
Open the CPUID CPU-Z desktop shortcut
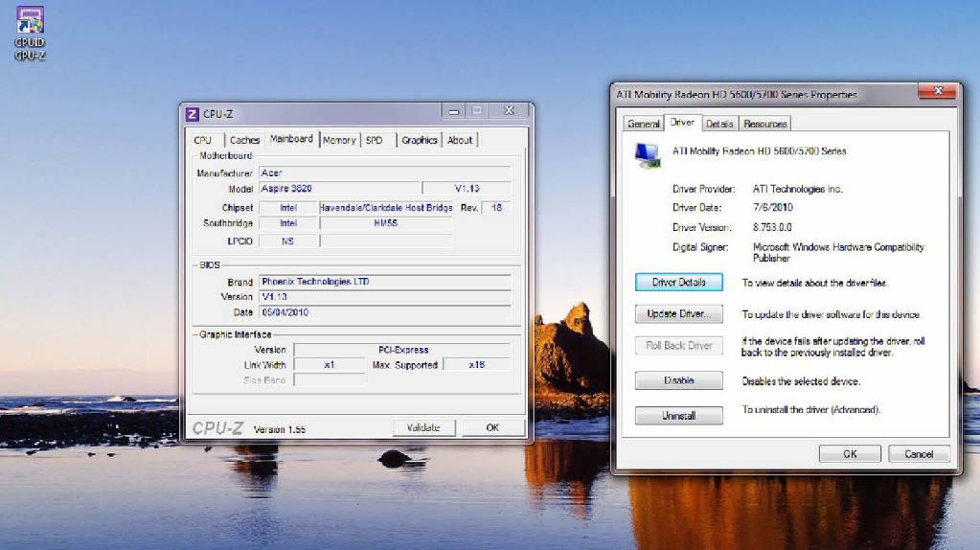(30, 34)
